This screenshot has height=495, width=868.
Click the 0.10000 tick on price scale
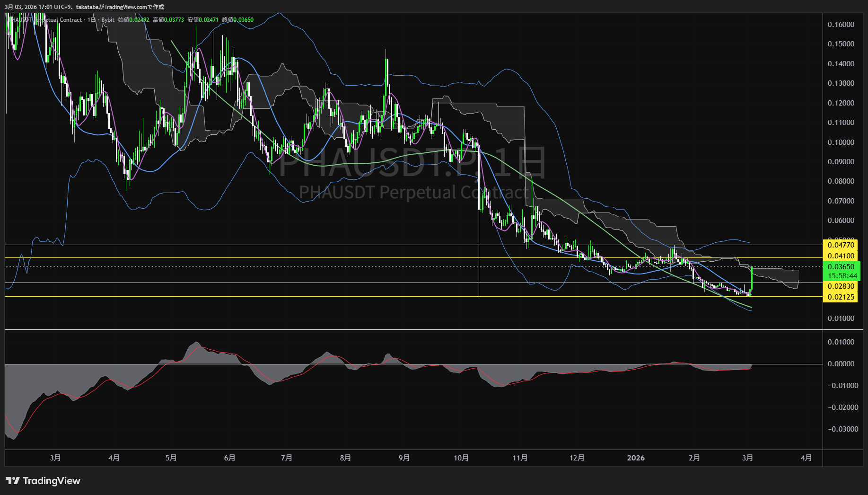coord(841,142)
